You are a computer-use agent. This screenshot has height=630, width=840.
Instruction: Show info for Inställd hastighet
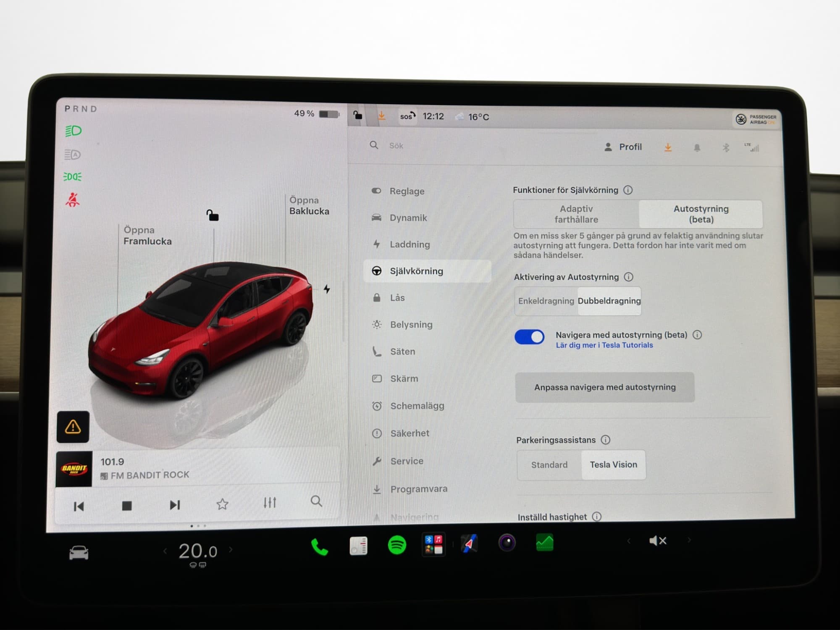tap(596, 516)
